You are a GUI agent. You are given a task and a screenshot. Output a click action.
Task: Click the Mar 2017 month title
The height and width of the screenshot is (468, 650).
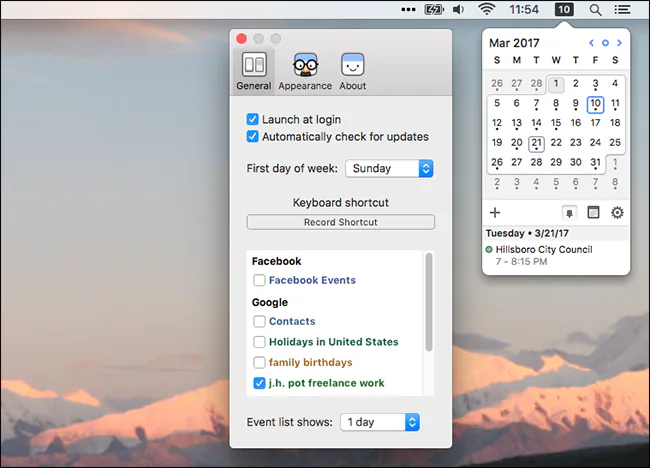(514, 43)
